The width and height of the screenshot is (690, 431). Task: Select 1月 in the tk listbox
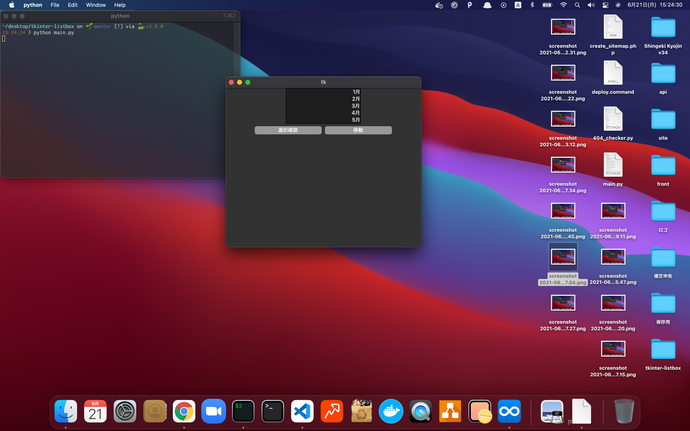click(323, 92)
